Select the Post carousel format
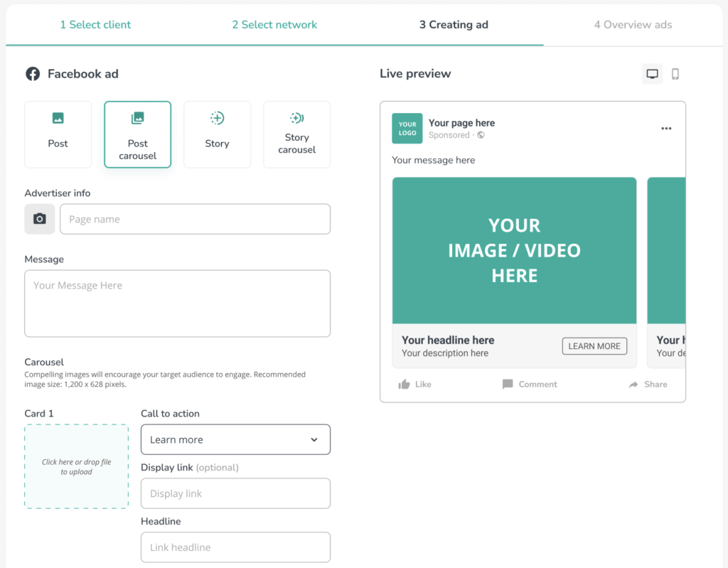 point(138,134)
